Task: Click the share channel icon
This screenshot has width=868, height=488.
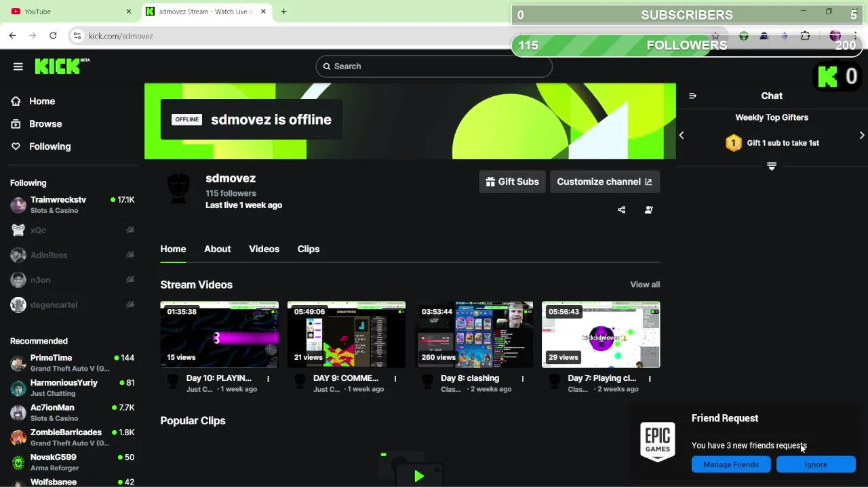Action: 621,210
